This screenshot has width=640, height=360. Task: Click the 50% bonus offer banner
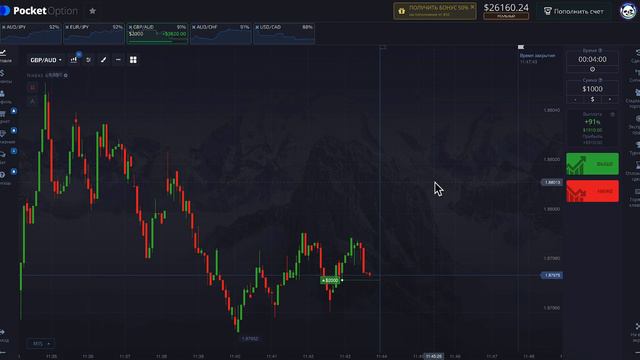tap(435, 11)
